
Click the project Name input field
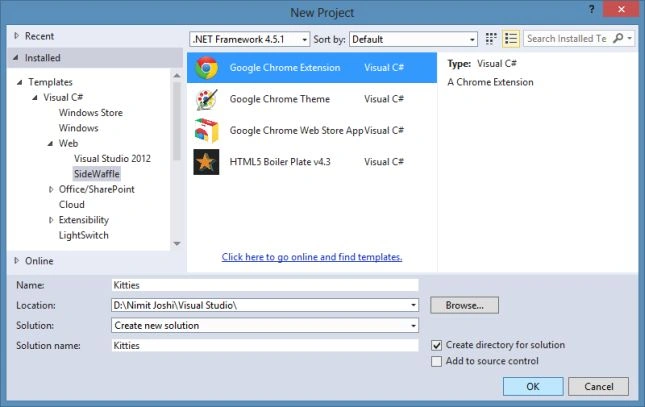[265, 285]
